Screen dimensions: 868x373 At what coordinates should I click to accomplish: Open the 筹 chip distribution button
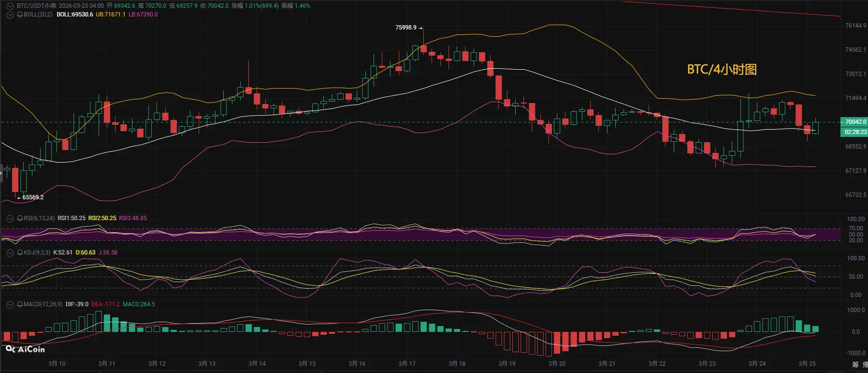pyautogui.click(x=855, y=365)
